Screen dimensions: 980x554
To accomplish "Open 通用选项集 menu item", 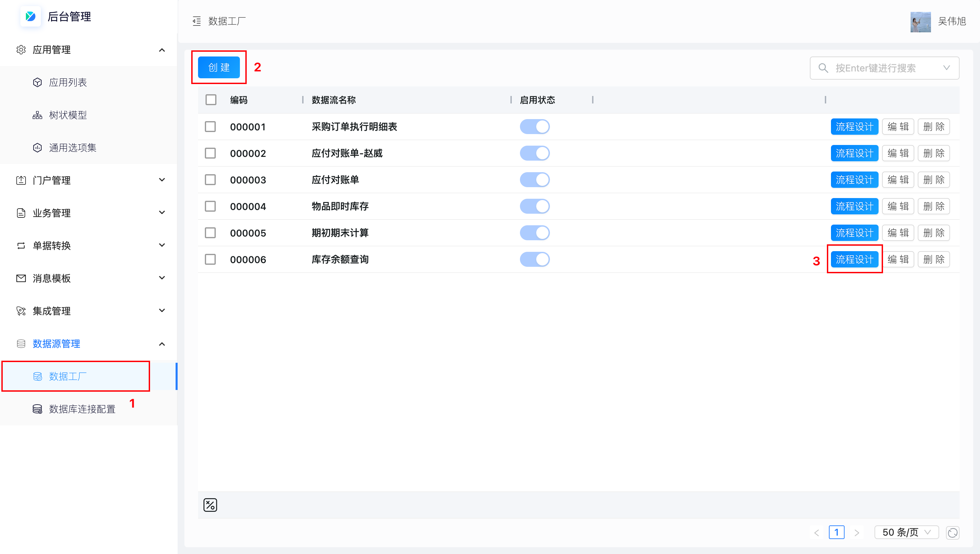I will click(x=72, y=148).
